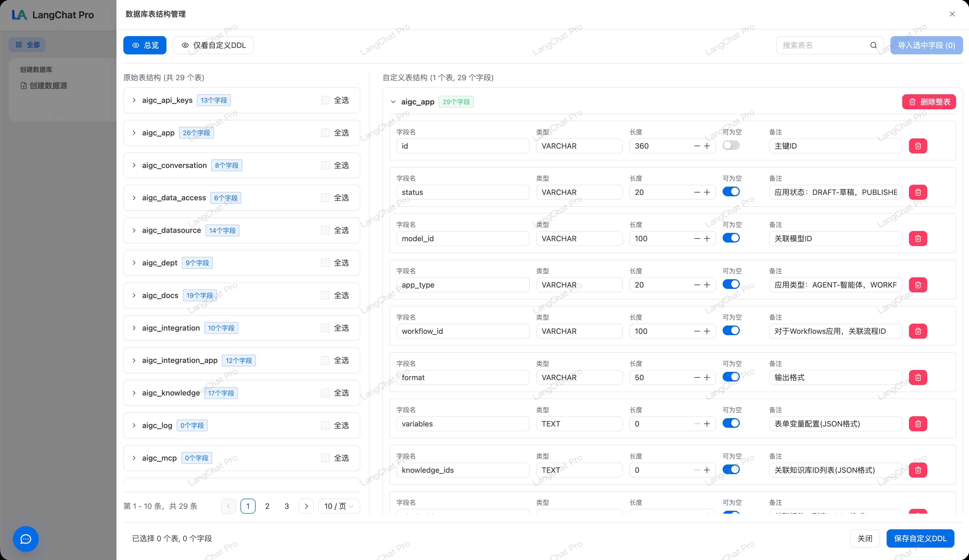969x560 pixels.
Task: Enable the nullable switch for the id field
Action: [x=731, y=145]
